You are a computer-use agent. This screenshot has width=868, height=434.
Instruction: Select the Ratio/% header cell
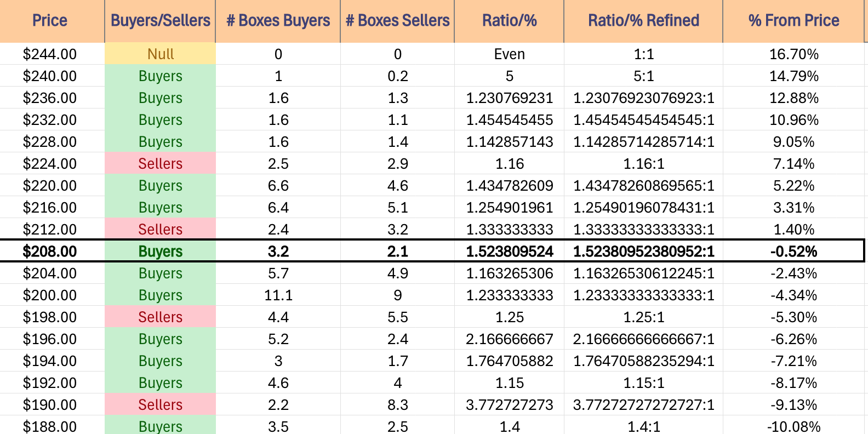[x=509, y=21]
